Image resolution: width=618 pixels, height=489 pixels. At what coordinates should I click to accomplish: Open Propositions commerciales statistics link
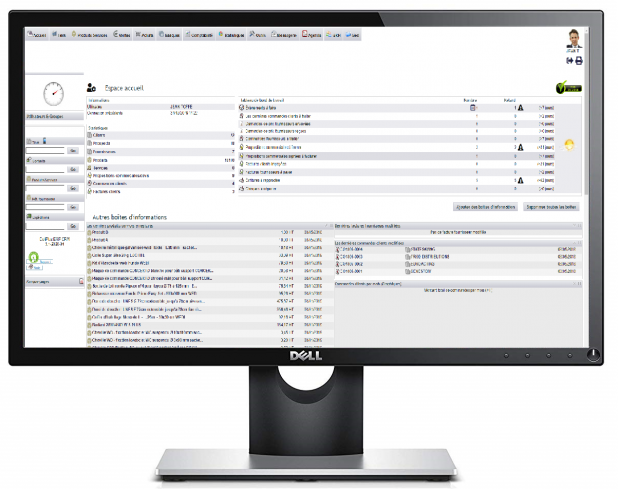tap(121, 176)
